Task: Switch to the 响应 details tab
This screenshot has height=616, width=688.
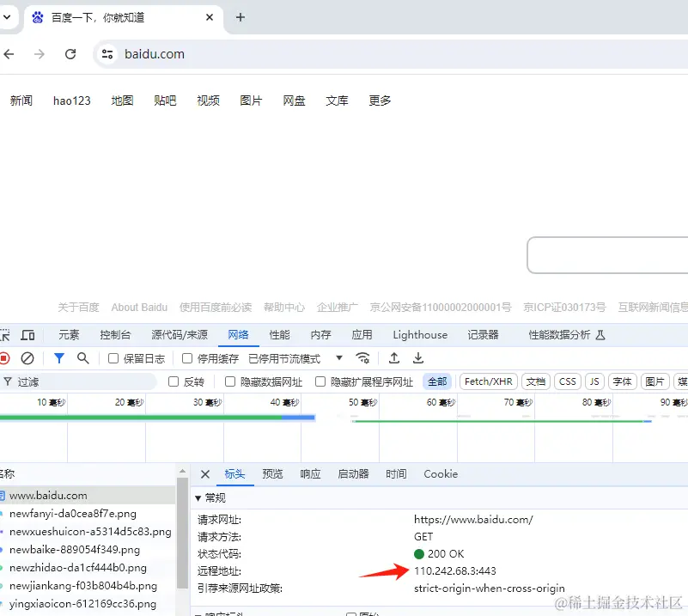Action: (310, 474)
